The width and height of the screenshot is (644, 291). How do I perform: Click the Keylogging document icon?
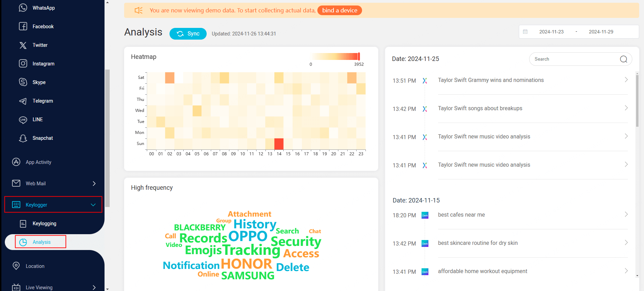click(23, 224)
